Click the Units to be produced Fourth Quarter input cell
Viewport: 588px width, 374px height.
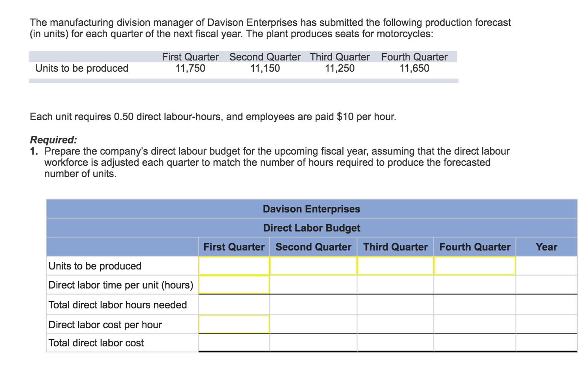(474, 266)
